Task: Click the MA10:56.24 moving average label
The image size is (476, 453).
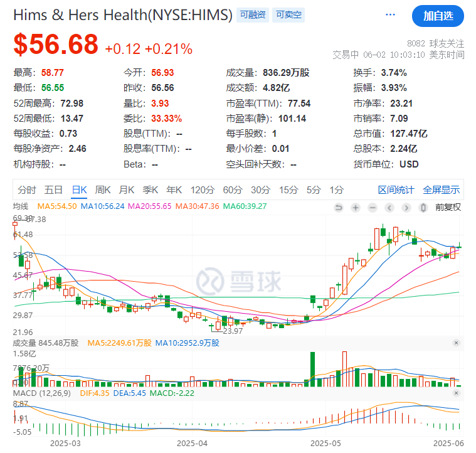Action: [x=103, y=206]
